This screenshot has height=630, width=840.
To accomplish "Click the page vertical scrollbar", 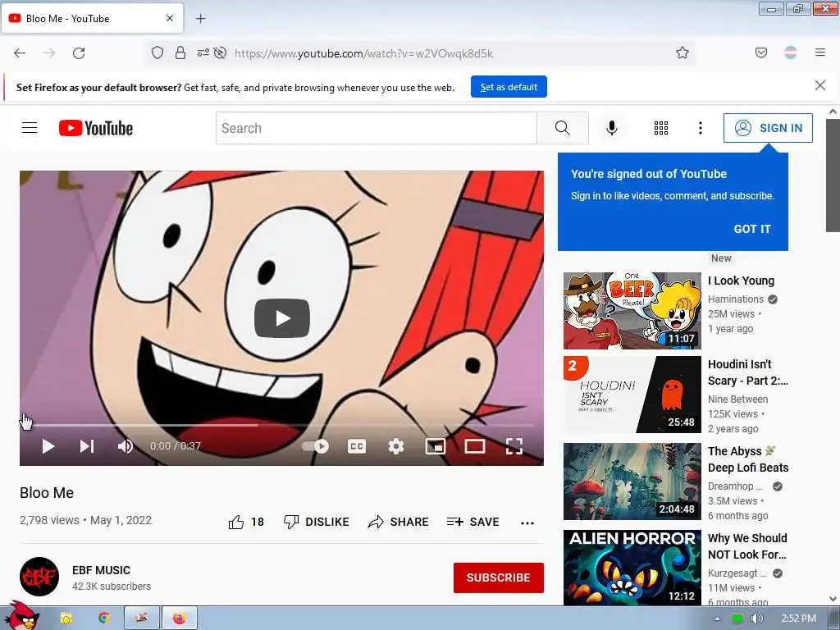I will [x=833, y=177].
